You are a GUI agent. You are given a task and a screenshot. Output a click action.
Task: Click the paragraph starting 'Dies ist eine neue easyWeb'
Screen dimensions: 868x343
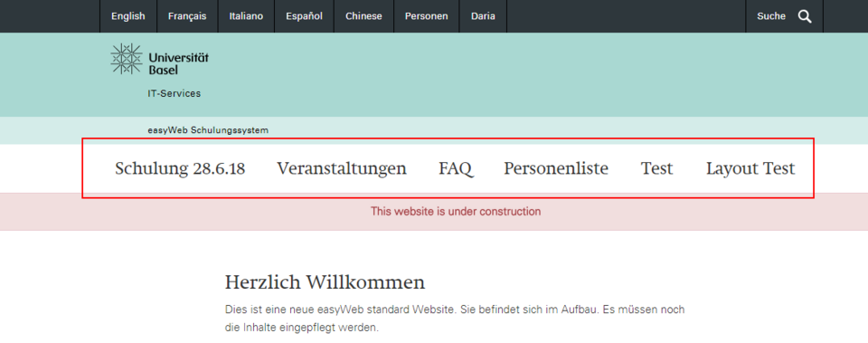(x=455, y=318)
